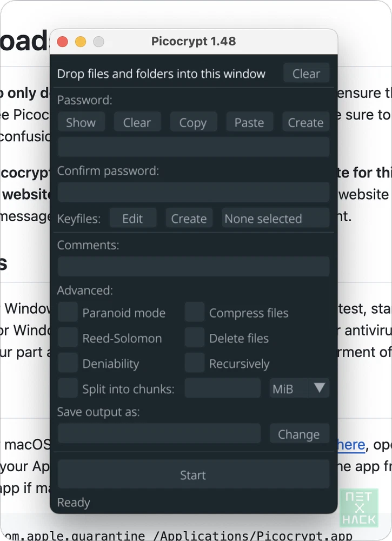Enable Paranoid mode checkbox

point(68,312)
